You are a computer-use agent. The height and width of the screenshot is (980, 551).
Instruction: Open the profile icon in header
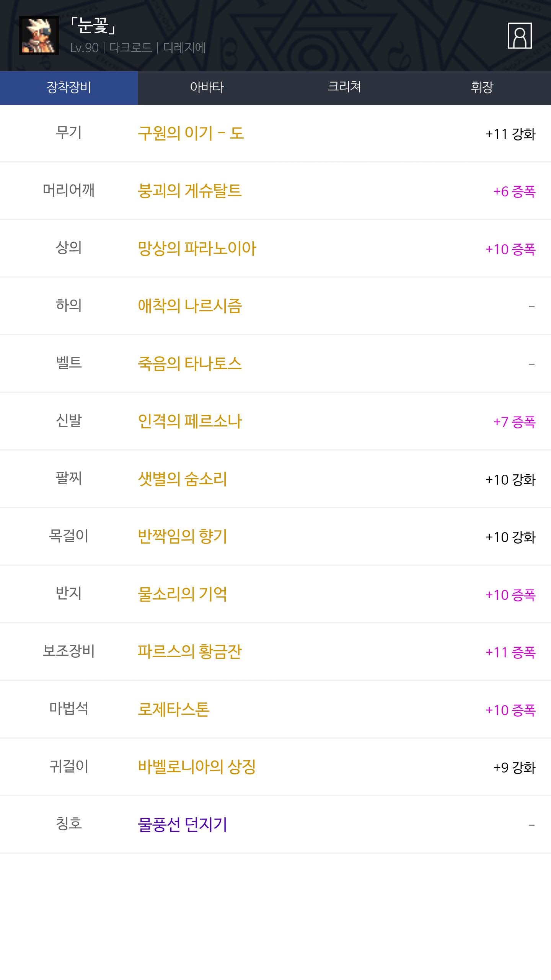coord(519,36)
